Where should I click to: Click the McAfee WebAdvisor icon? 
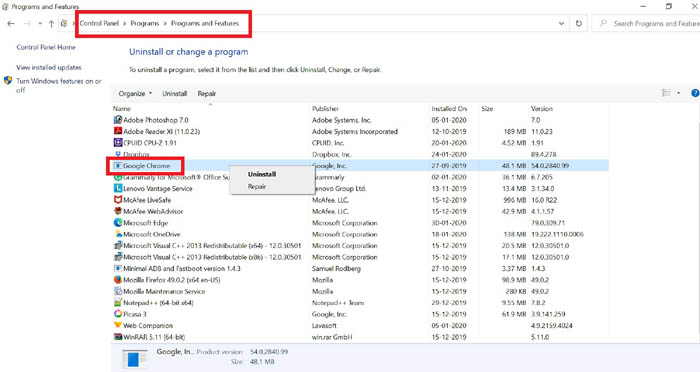pos(118,211)
